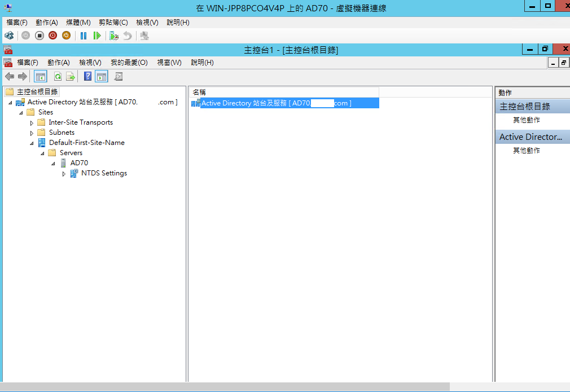This screenshot has width=570, height=392.
Task: Click the NTDS Settings icon
Action: [74, 173]
